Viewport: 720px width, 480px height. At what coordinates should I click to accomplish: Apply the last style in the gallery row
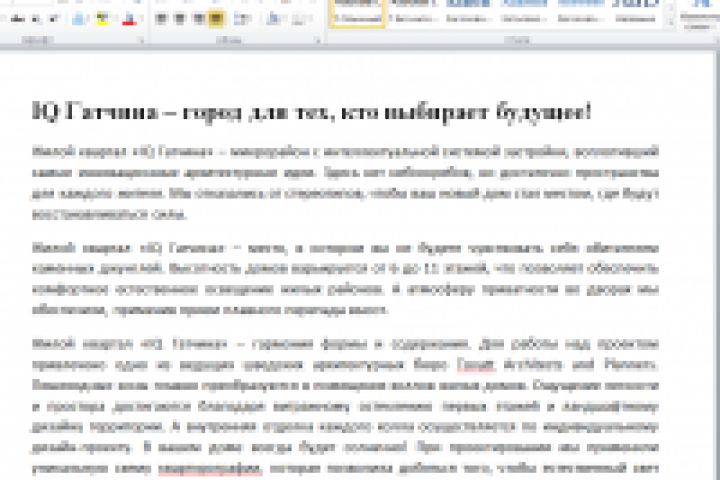coord(636,13)
